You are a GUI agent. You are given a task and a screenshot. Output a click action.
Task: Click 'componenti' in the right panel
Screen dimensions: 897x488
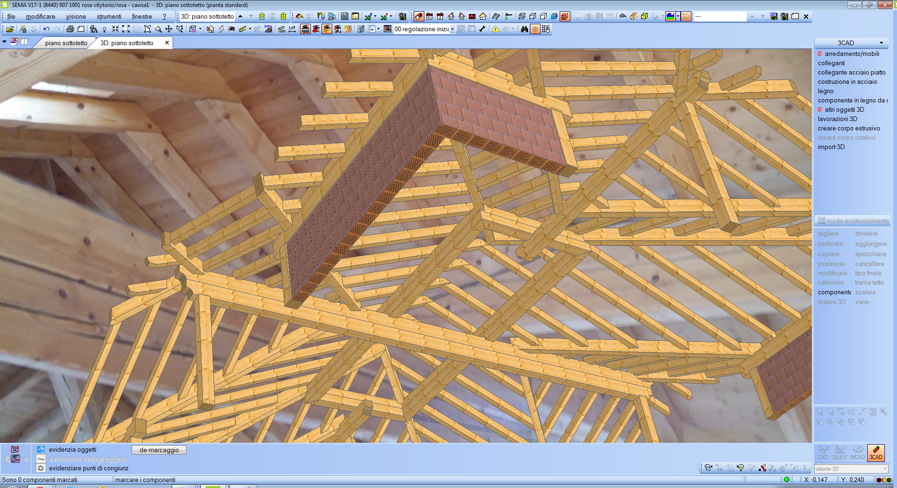tap(834, 292)
